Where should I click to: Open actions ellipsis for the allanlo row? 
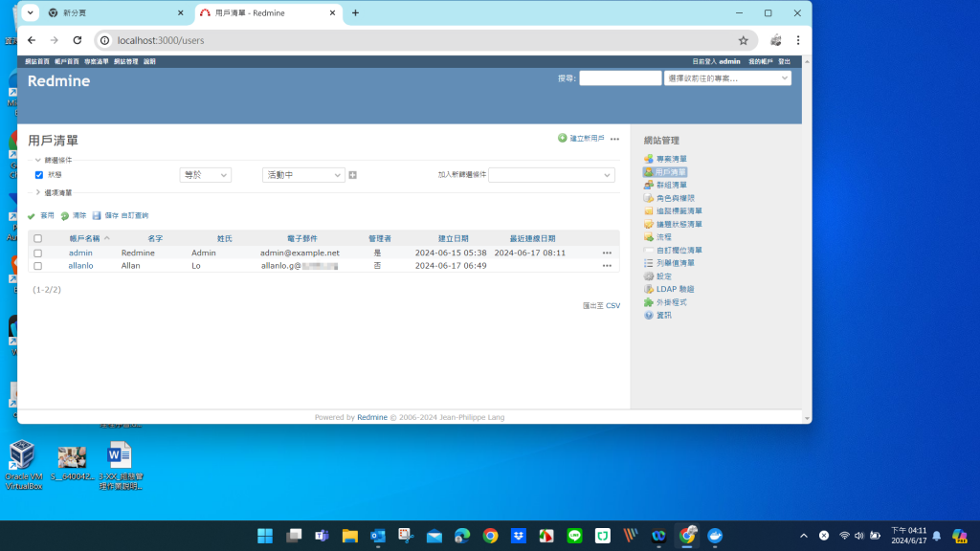[607, 266]
